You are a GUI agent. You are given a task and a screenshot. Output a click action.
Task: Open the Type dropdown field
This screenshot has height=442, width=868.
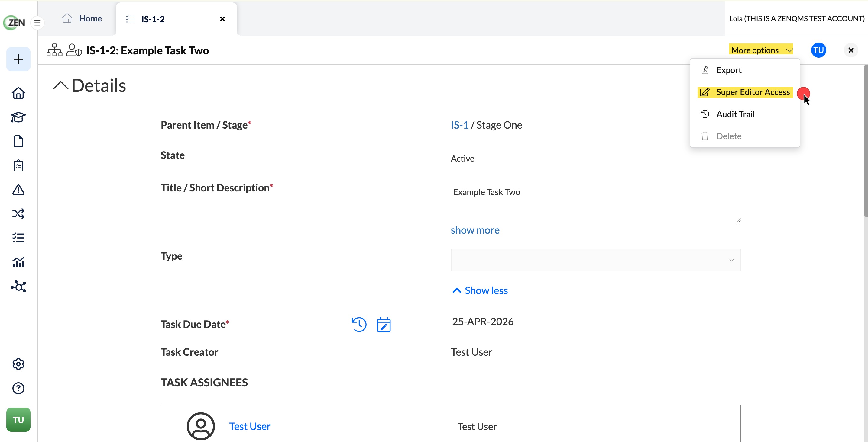point(595,260)
